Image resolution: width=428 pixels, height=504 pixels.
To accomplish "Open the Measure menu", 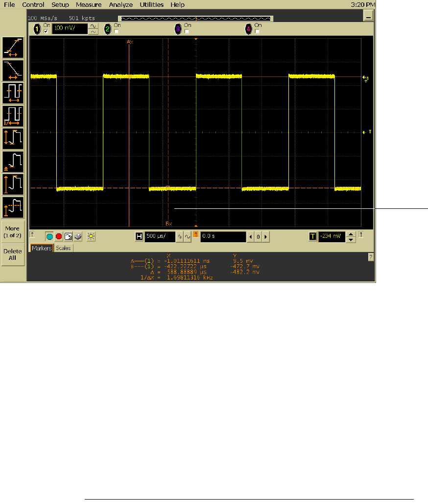I will pos(89,4).
